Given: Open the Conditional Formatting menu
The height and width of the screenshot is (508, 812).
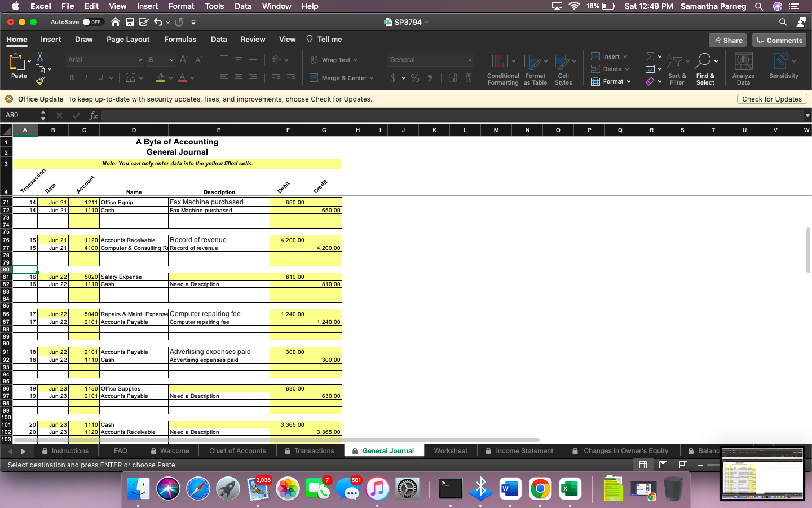Looking at the screenshot, I should [501, 68].
